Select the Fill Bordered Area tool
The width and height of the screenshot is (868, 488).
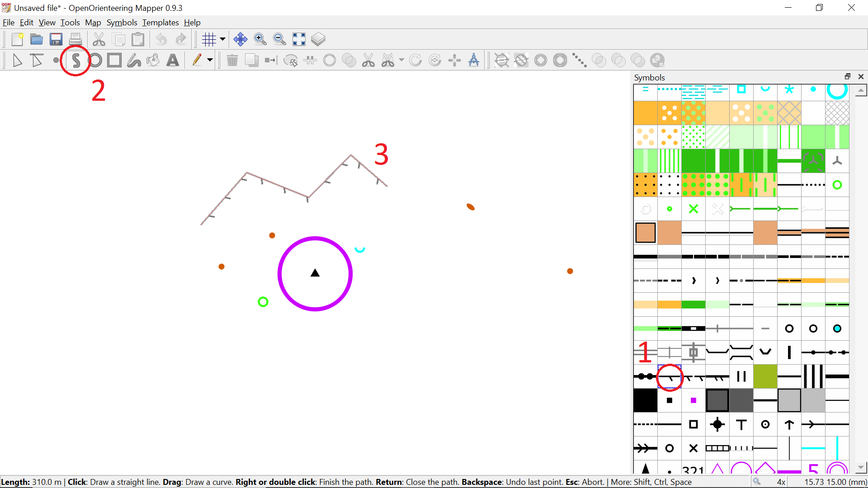pos(153,60)
